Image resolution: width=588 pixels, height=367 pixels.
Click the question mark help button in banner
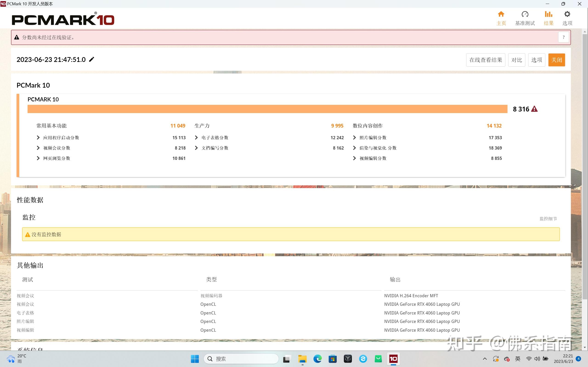[x=563, y=37]
